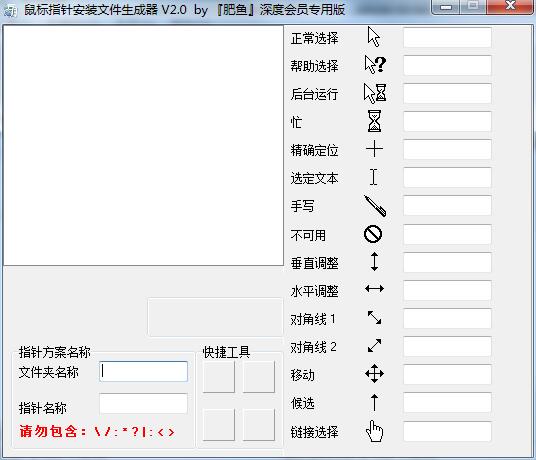Viewport: 536px width, 460px height.
Task: Click the top-left 快捷工具 button
Action: pos(219,377)
